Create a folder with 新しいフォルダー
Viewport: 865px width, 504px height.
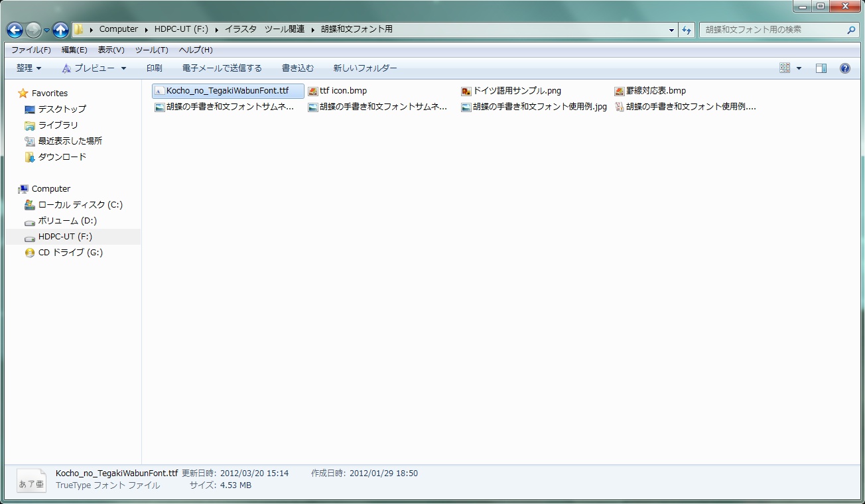pos(366,68)
